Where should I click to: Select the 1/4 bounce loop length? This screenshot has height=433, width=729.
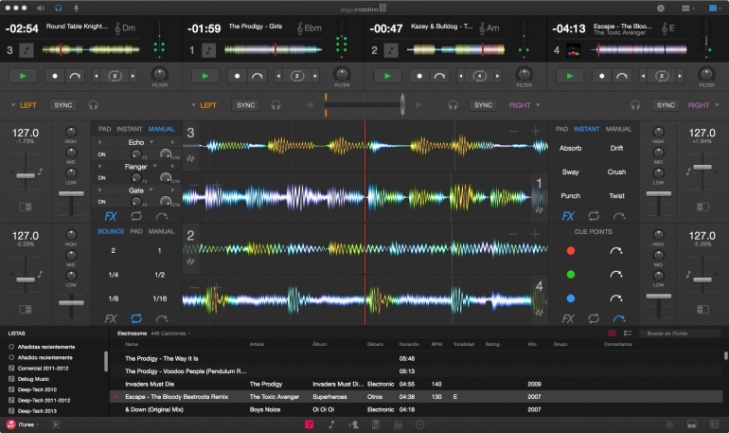(113, 275)
